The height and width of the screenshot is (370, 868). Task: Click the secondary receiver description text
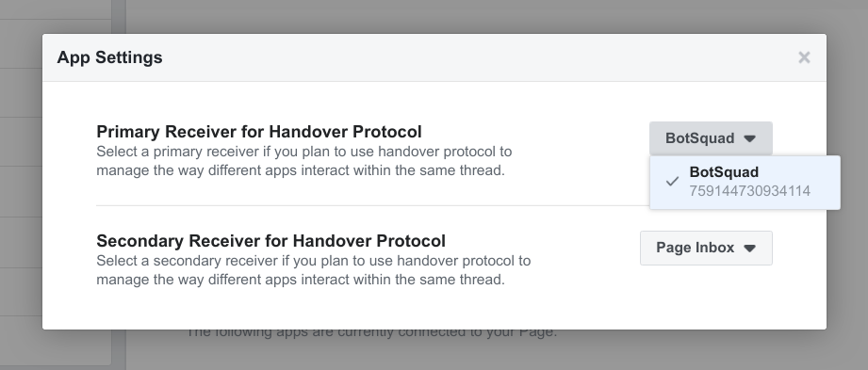click(313, 270)
